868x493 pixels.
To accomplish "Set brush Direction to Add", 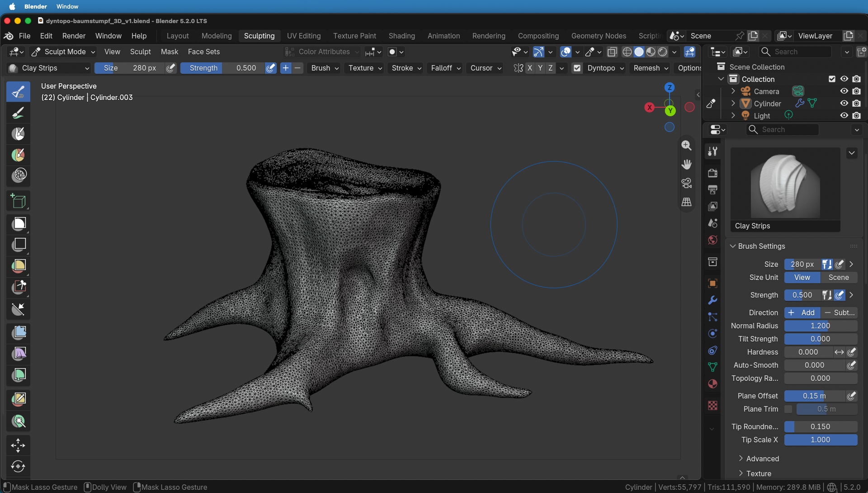I will (802, 313).
